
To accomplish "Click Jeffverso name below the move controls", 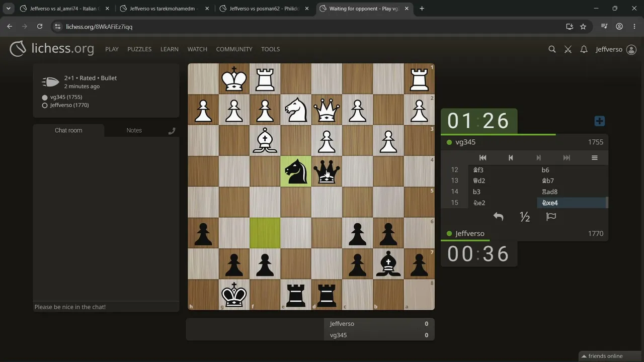I will tap(470, 234).
